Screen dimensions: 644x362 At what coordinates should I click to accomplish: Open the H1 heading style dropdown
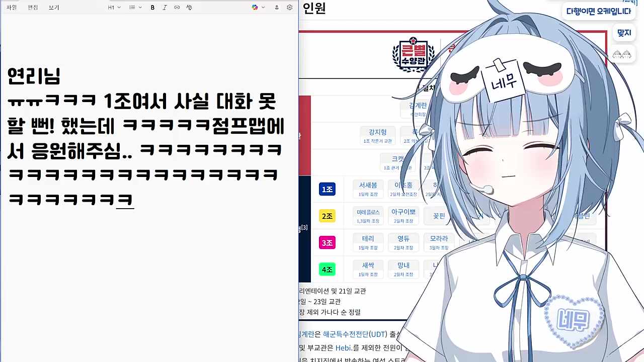pos(112,7)
